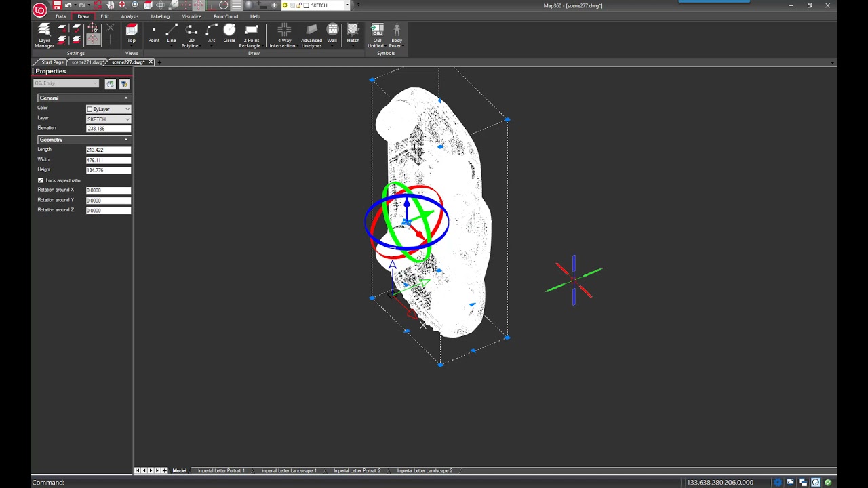This screenshot has width=868, height=488.
Task: Expand the Line tool dropdown arrow
Action: click(172, 47)
